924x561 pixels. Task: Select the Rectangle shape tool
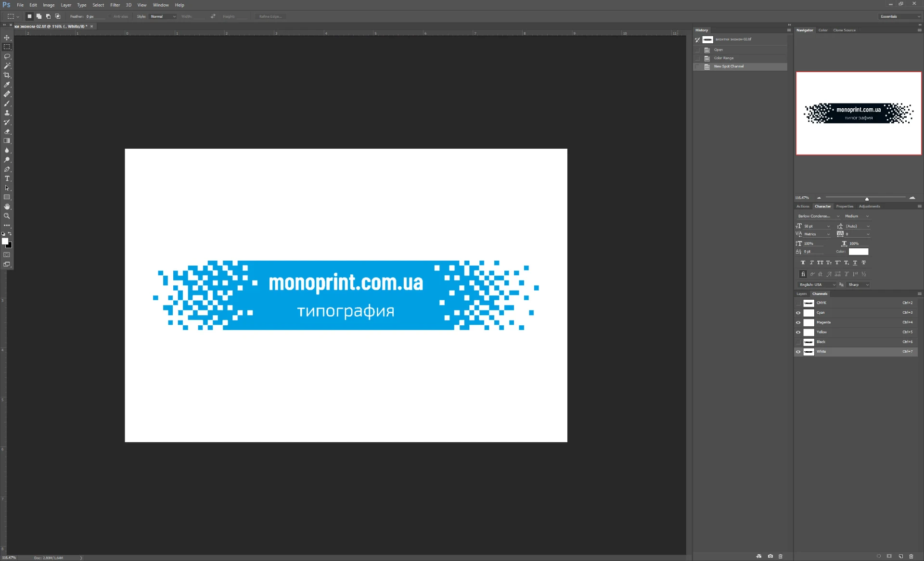7,197
